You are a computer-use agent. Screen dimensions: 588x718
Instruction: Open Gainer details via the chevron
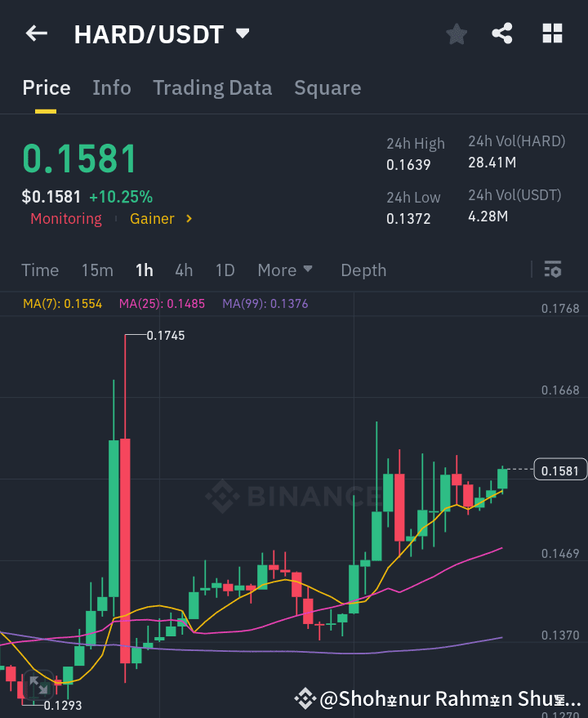click(188, 218)
